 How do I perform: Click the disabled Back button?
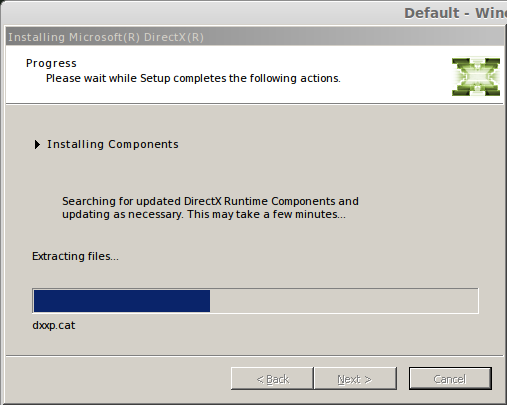coord(272,378)
